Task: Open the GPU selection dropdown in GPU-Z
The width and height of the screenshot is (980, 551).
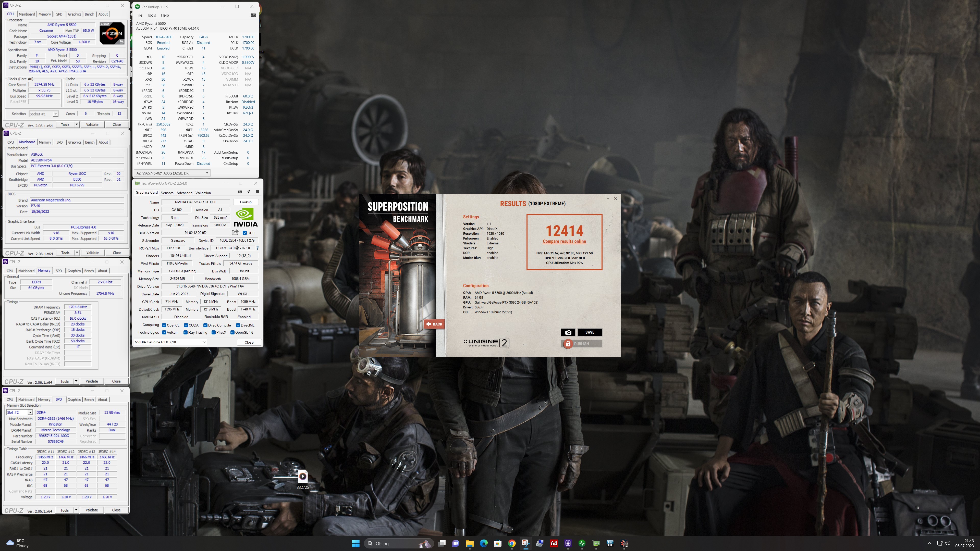Action: [170, 342]
